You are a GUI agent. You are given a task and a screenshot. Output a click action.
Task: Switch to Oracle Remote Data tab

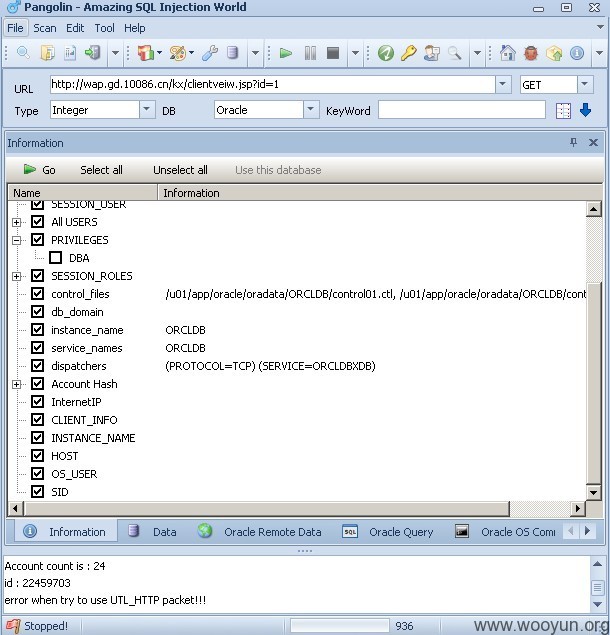click(260, 531)
